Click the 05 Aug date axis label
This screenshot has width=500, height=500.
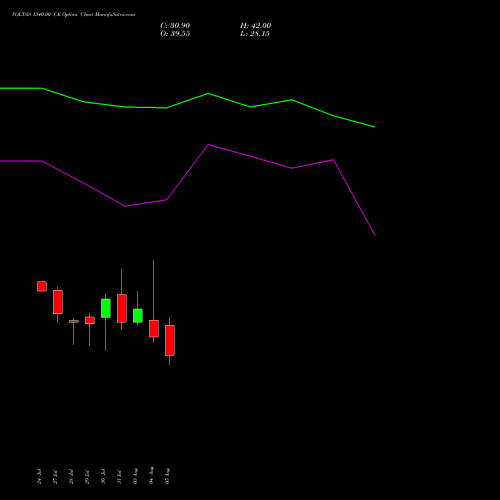click(167, 476)
